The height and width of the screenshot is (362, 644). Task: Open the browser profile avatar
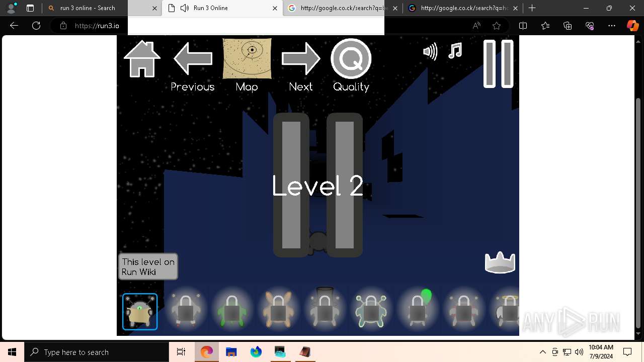tap(11, 8)
